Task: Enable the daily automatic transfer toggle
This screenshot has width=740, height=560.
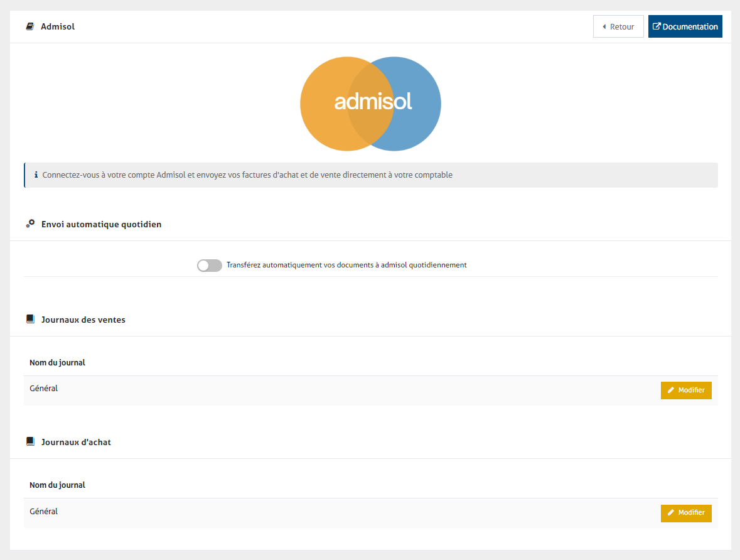Action: click(x=209, y=266)
